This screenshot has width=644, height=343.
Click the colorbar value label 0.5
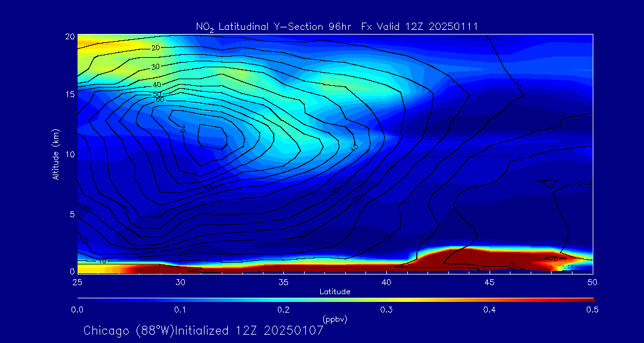(593, 310)
